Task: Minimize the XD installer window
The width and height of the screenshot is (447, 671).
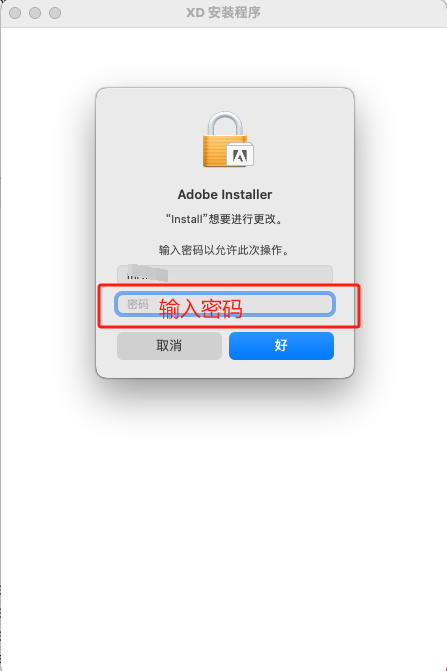Action: [35, 13]
